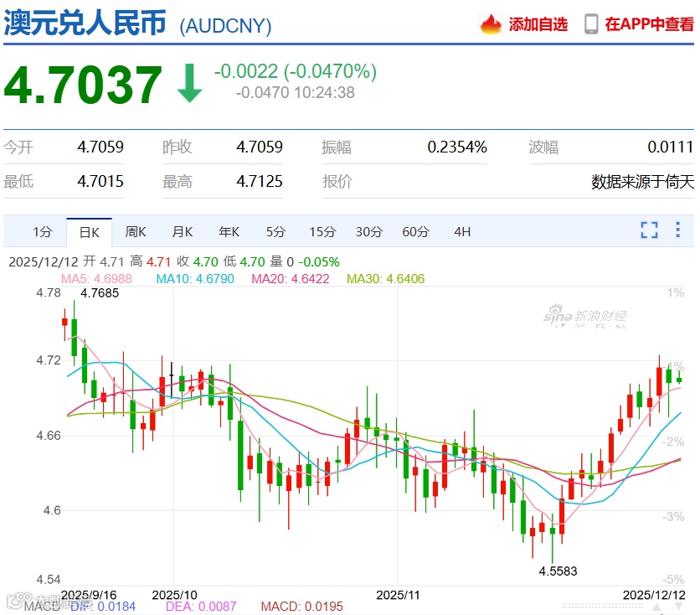Switch to the 4H chart tab

462,232
